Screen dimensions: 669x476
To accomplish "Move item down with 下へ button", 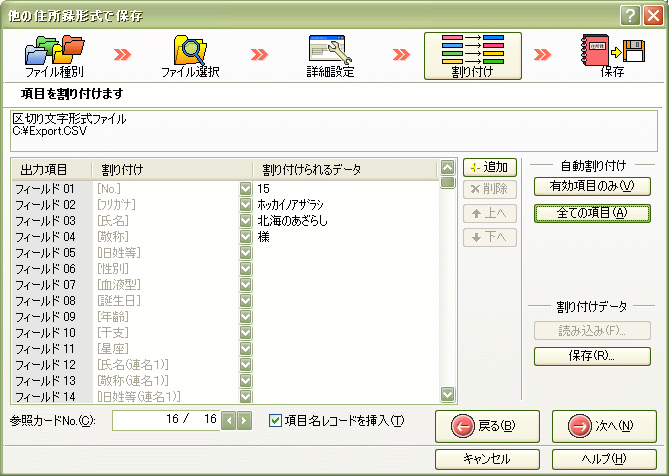I will click(490, 237).
